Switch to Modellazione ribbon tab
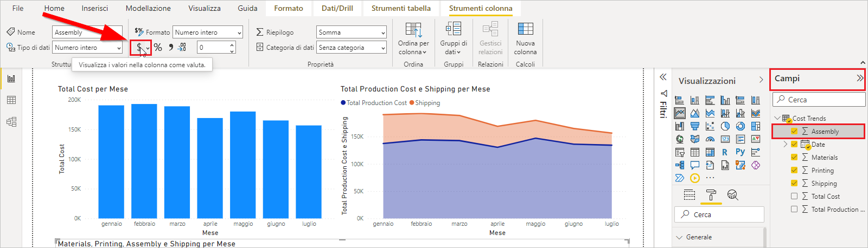Image resolution: width=868 pixels, height=248 pixels. (148, 8)
